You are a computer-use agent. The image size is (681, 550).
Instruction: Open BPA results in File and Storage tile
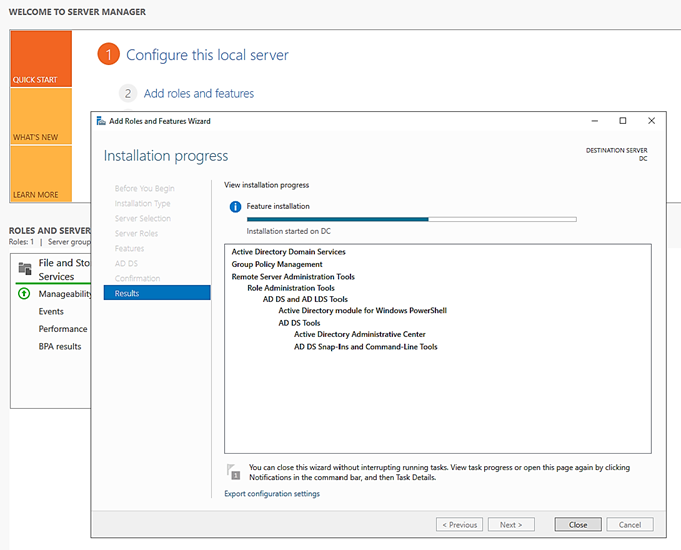(x=60, y=346)
